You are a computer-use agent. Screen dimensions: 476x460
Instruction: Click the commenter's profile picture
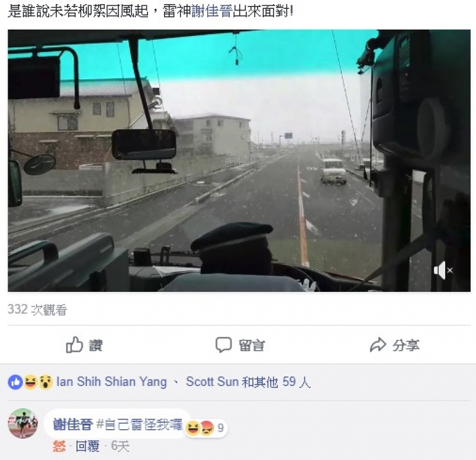22,423
